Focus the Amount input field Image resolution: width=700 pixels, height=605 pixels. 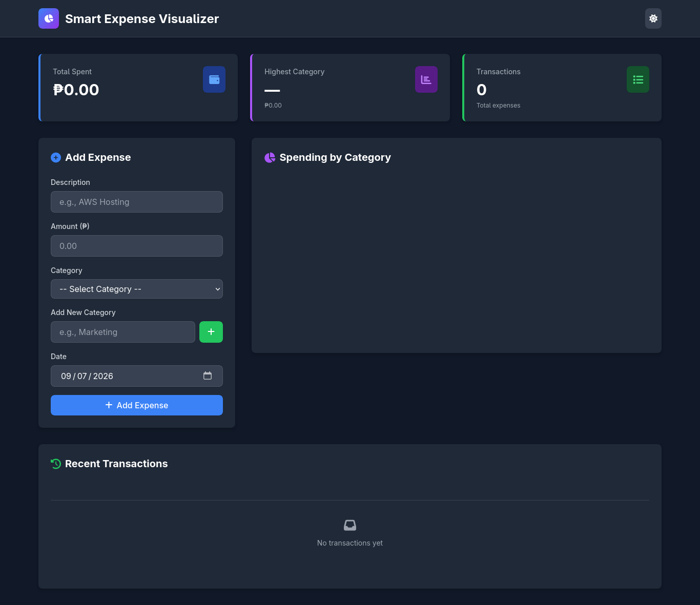pos(137,246)
